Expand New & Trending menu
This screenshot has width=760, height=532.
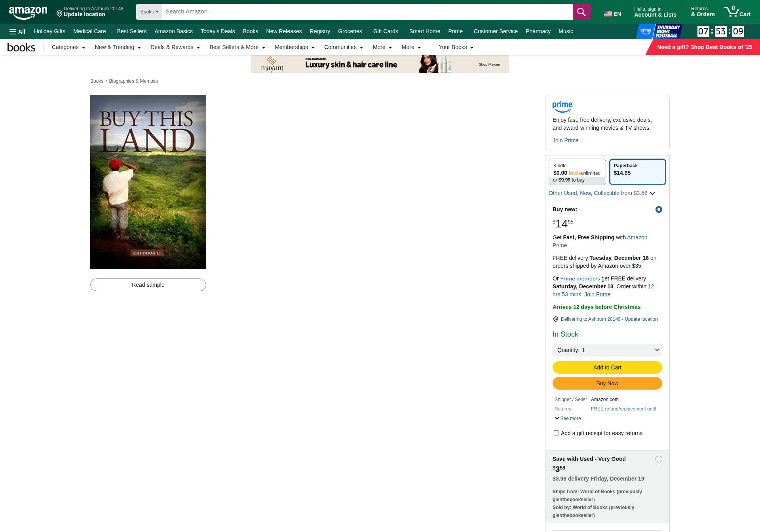118,47
